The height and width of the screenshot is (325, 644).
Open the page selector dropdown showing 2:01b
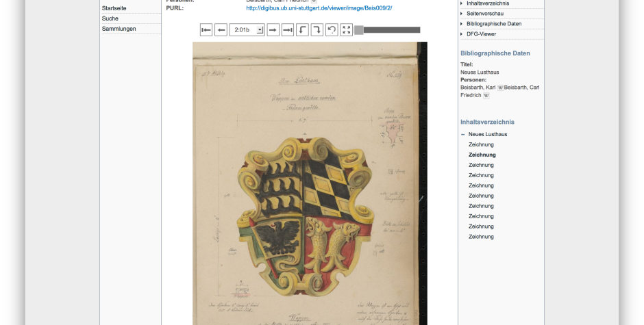coord(247,30)
